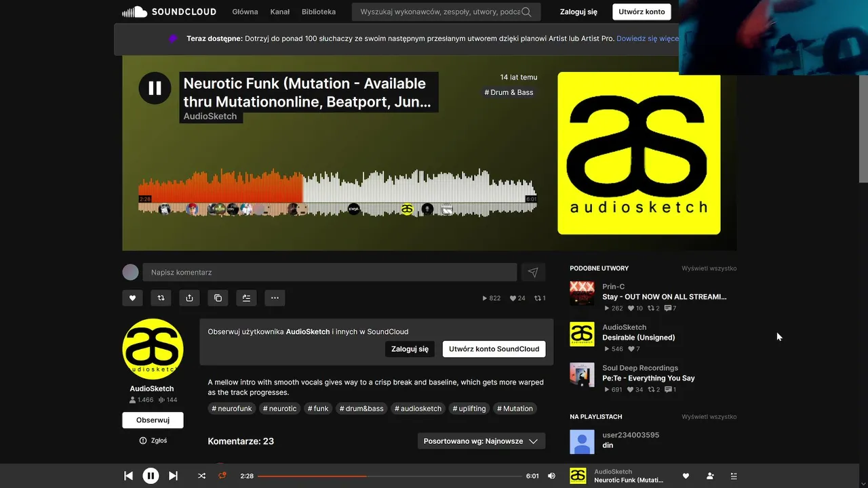The height and width of the screenshot is (488, 868).
Task: Open the user234003595 playlist din
Action: (x=608, y=445)
